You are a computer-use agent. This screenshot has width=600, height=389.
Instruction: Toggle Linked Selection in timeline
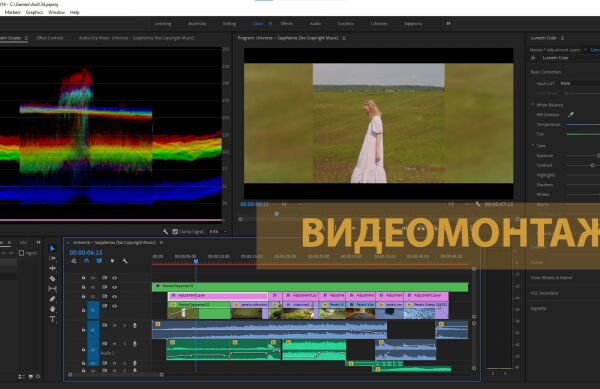pyautogui.click(x=99, y=261)
